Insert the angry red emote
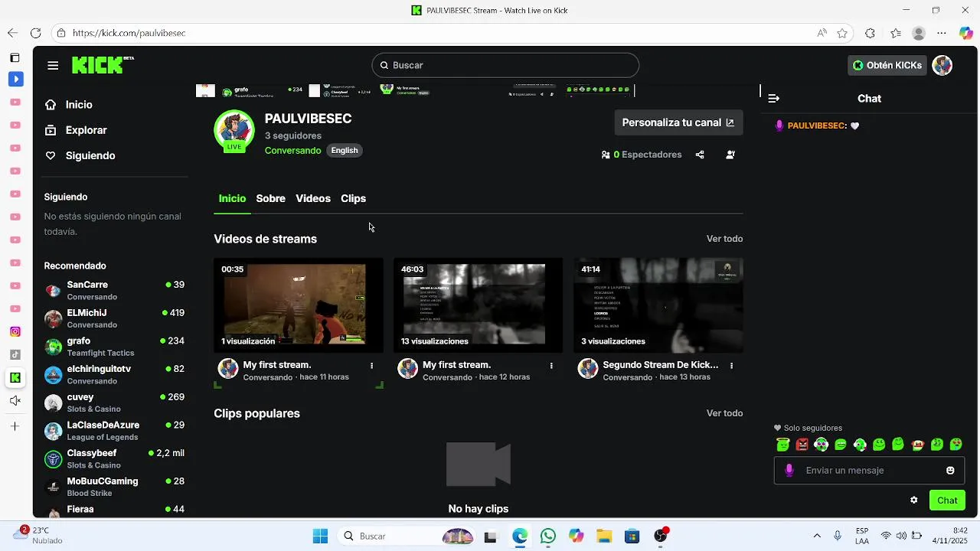Viewport: 980px width, 551px height. (x=802, y=445)
